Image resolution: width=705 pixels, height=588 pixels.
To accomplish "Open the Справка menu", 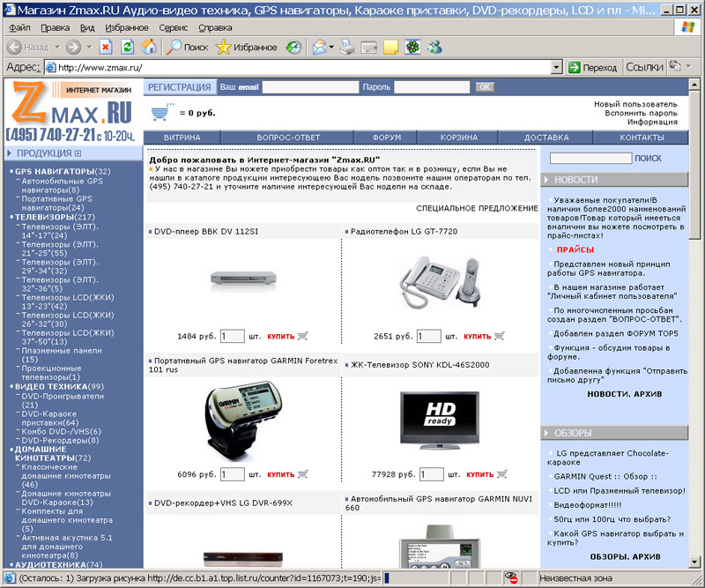I will (215, 28).
